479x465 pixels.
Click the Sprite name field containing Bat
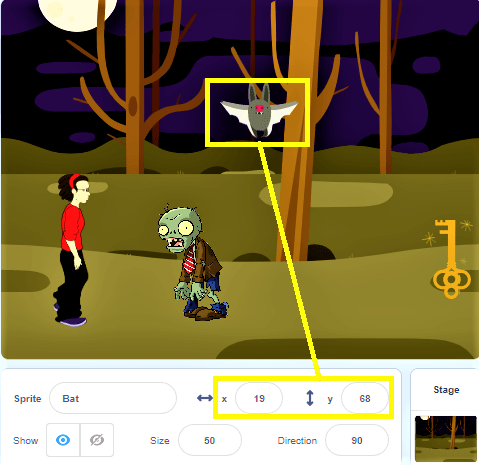113,398
